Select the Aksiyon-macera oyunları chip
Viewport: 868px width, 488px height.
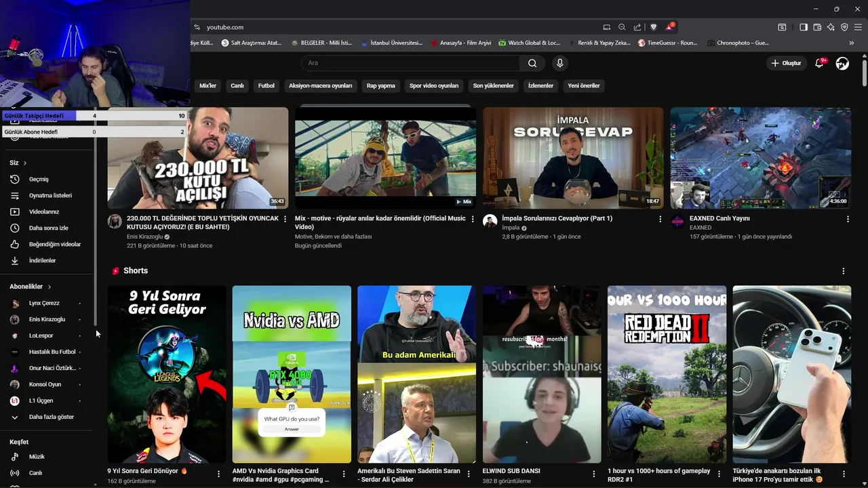pos(321,86)
